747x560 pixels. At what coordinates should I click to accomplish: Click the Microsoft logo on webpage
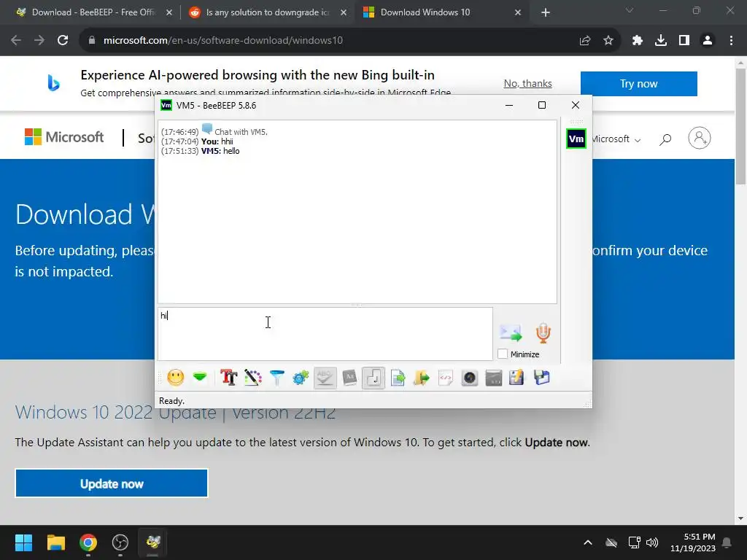coord(64,137)
